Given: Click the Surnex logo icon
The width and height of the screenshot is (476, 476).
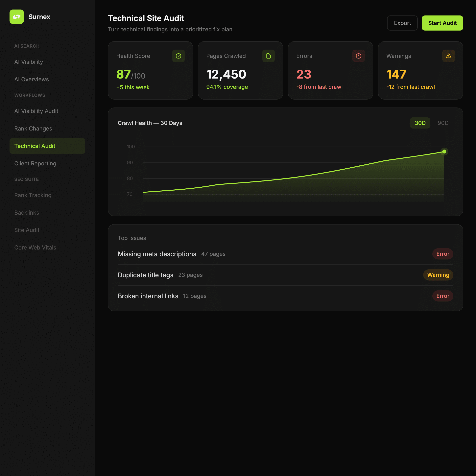Looking at the screenshot, I should point(16,17).
